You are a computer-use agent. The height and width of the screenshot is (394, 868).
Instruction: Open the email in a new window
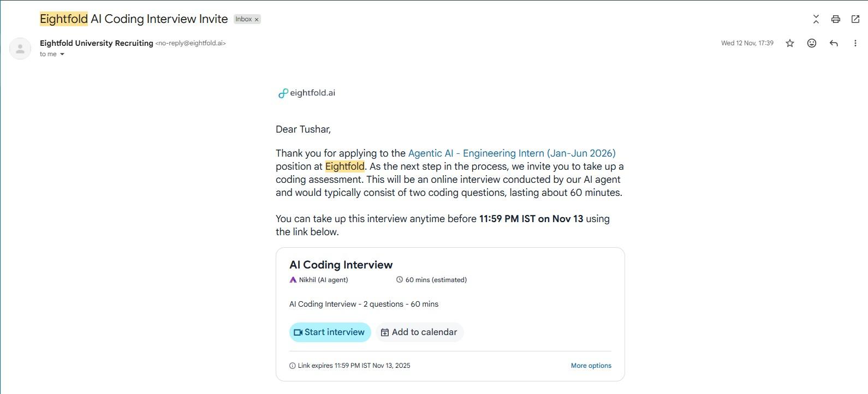pos(855,19)
